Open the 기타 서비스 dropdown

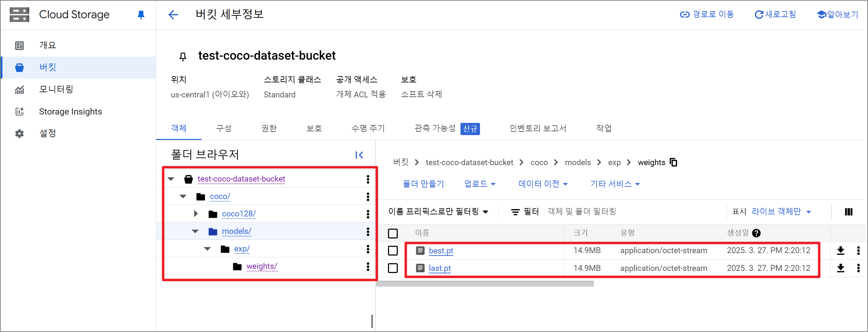click(615, 184)
